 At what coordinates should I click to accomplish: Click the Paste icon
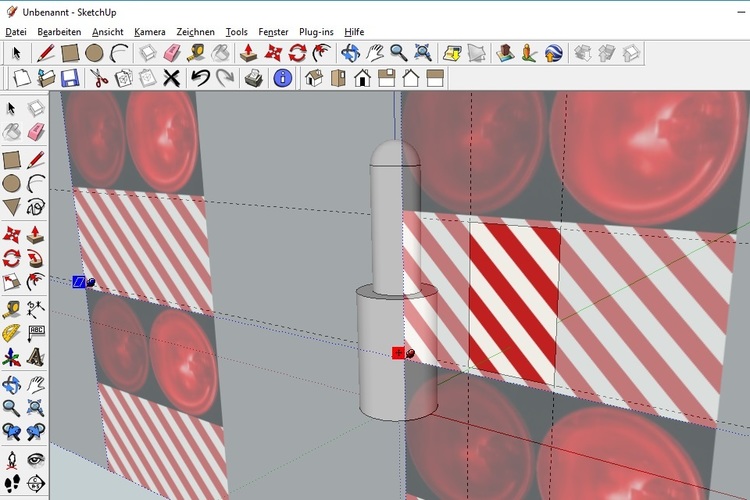pyautogui.click(x=147, y=78)
